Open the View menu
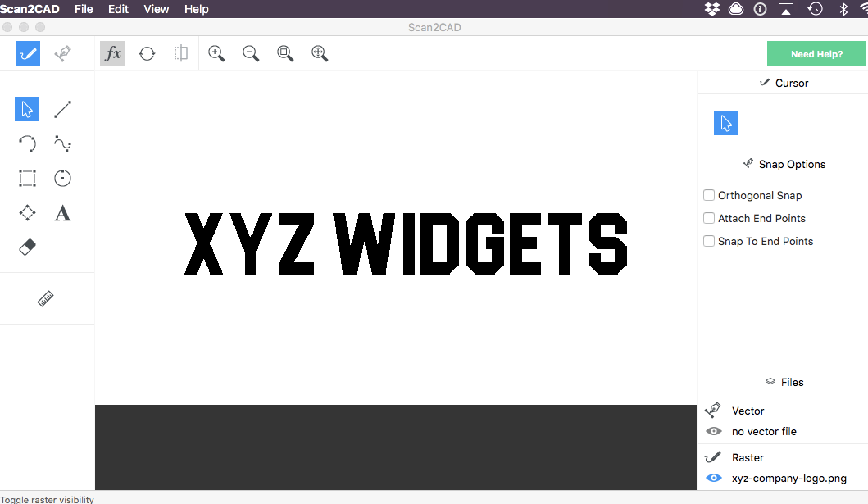Image resolution: width=868 pixels, height=504 pixels. tap(156, 9)
